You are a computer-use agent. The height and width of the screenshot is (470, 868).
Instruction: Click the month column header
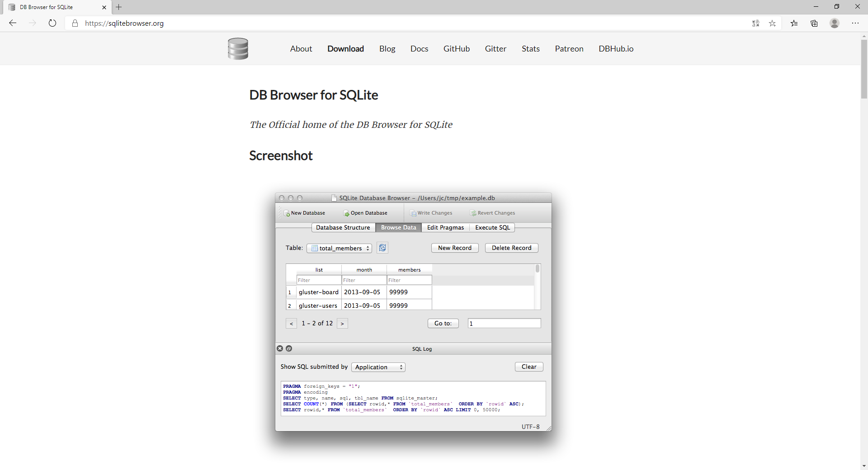pos(364,270)
